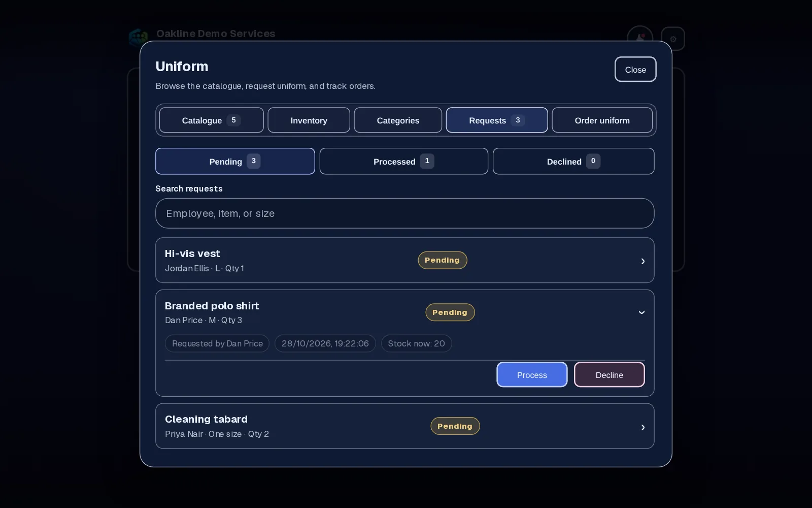The height and width of the screenshot is (508, 812).
Task: Click the 'Cleaning tabard' title
Action: 206,419
